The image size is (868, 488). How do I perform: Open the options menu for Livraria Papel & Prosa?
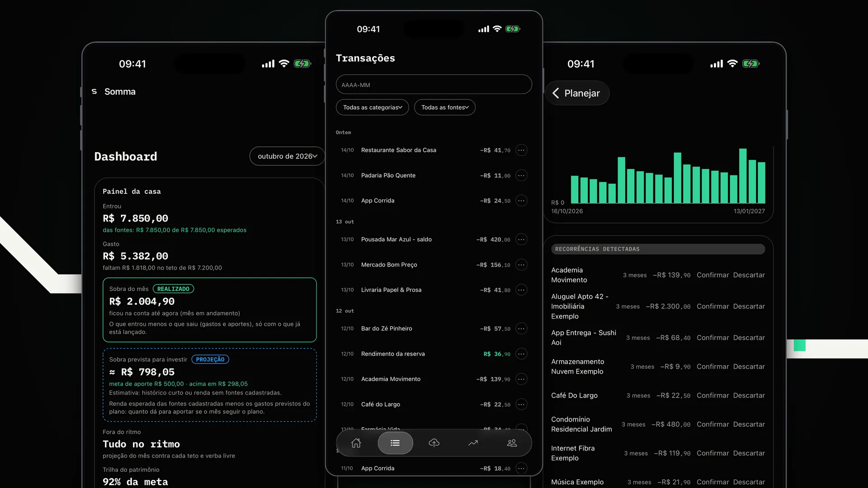(521, 290)
